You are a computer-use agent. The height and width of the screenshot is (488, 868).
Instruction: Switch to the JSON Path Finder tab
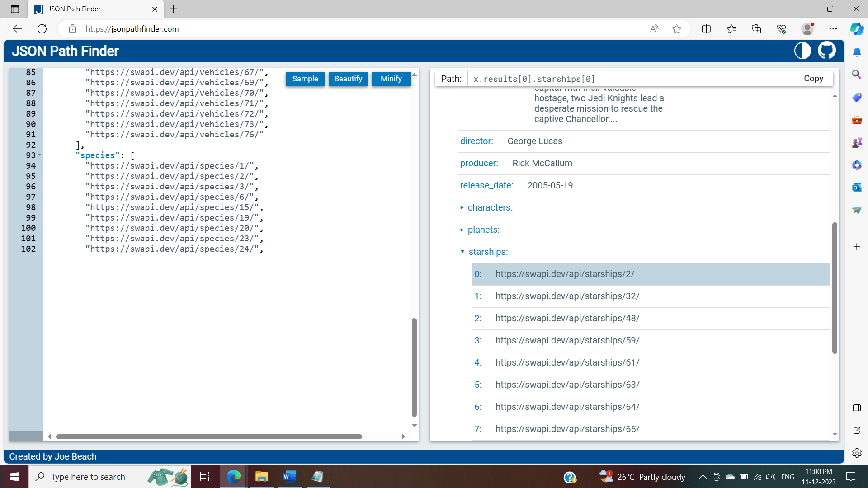[x=75, y=9]
